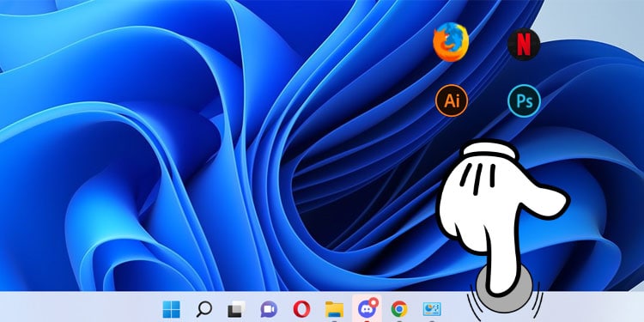Open taskbar Search magnifier
644x322 pixels.
(x=204, y=309)
